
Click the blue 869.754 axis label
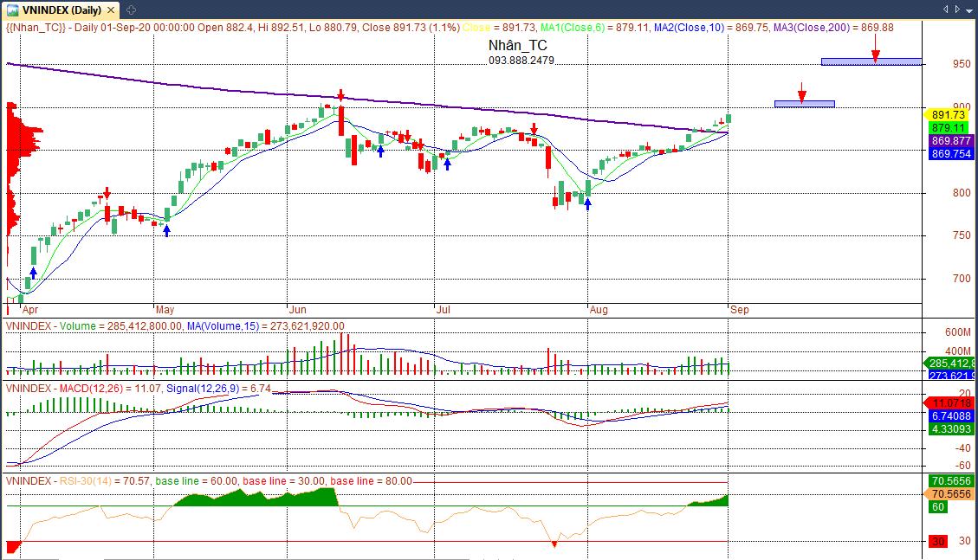(950, 154)
